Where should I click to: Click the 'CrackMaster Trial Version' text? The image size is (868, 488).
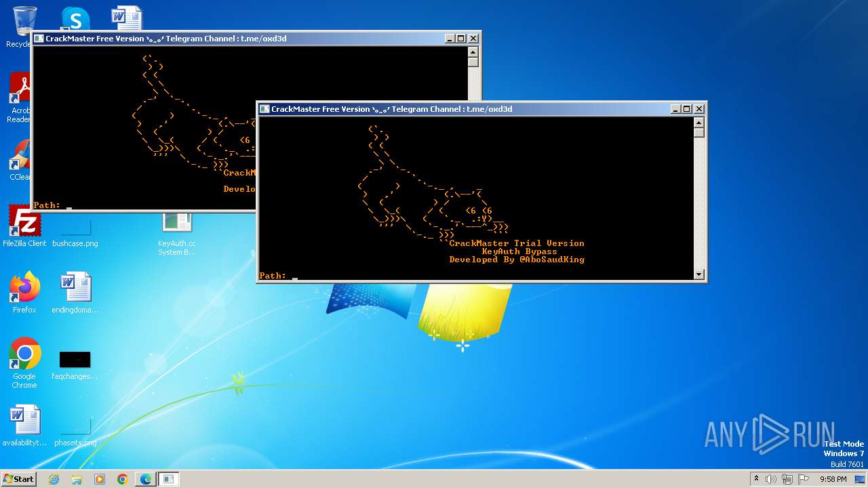pos(517,243)
